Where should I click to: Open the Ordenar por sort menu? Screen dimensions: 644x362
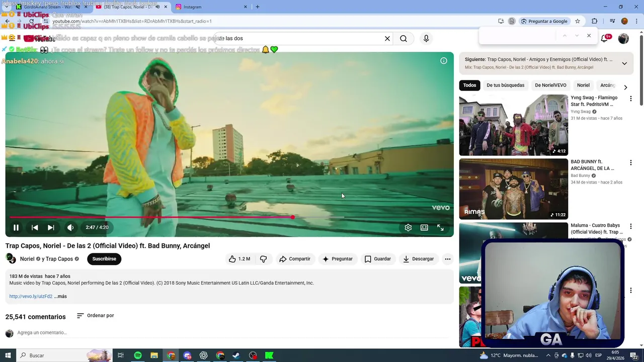[95, 316]
